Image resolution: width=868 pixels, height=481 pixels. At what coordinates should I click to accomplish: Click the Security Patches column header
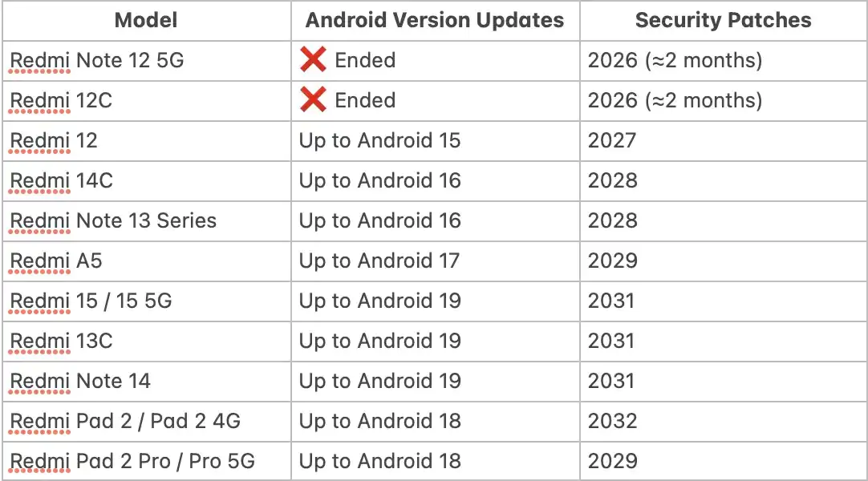tap(723, 20)
